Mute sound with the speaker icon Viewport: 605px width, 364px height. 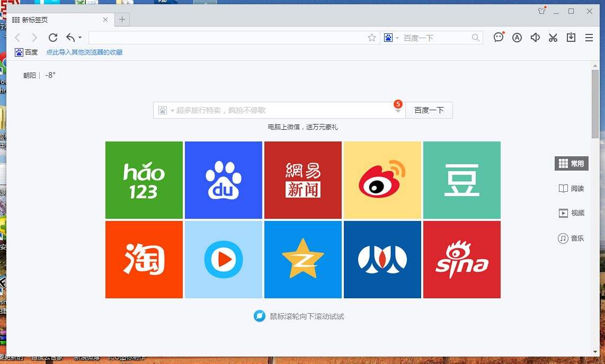tap(535, 38)
